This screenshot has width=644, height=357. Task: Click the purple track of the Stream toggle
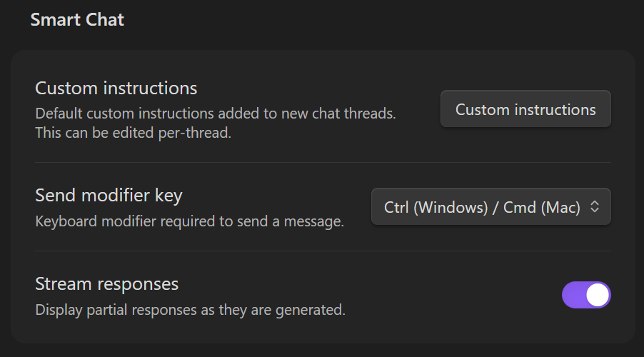[x=574, y=295]
